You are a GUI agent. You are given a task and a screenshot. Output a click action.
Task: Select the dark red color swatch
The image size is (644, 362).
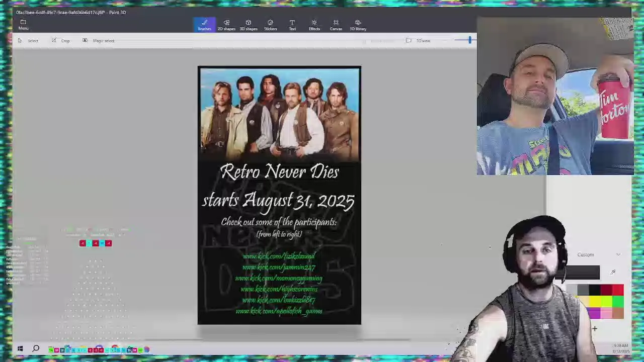(606, 290)
